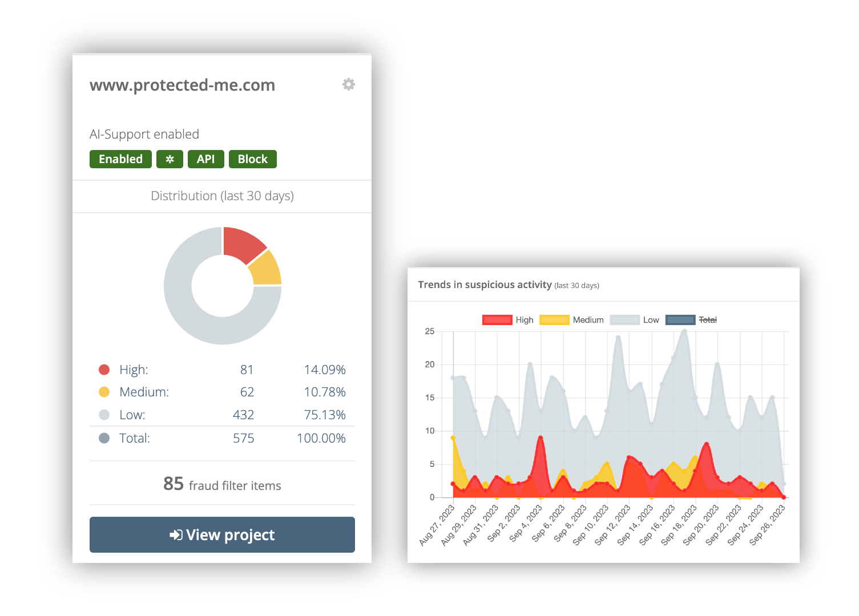Click the Sep 26, 2023 axis label
The width and height of the screenshot is (859, 616).
click(x=768, y=525)
